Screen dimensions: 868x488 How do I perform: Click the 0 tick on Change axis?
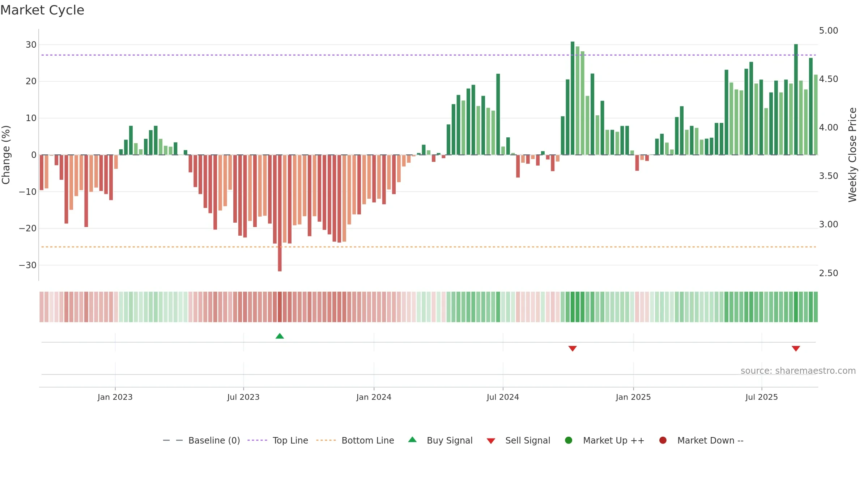(34, 155)
